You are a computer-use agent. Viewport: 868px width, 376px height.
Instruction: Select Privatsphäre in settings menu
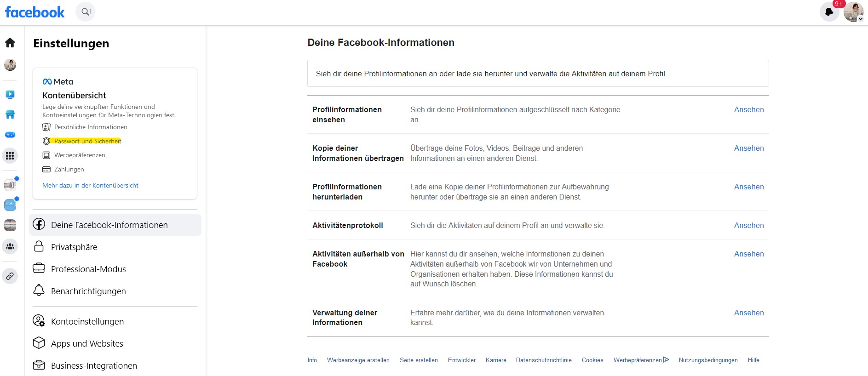74,247
